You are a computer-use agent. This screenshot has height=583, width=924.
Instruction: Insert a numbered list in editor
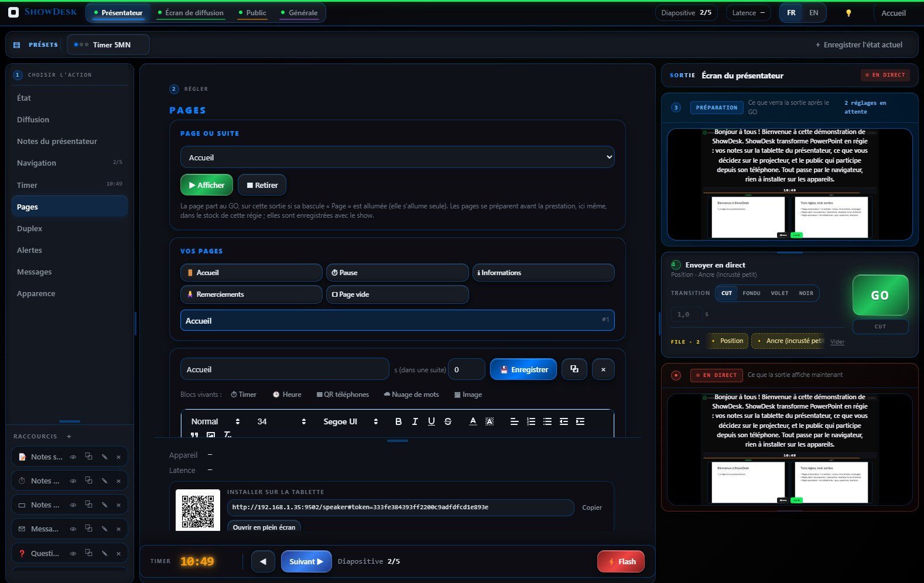531,421
